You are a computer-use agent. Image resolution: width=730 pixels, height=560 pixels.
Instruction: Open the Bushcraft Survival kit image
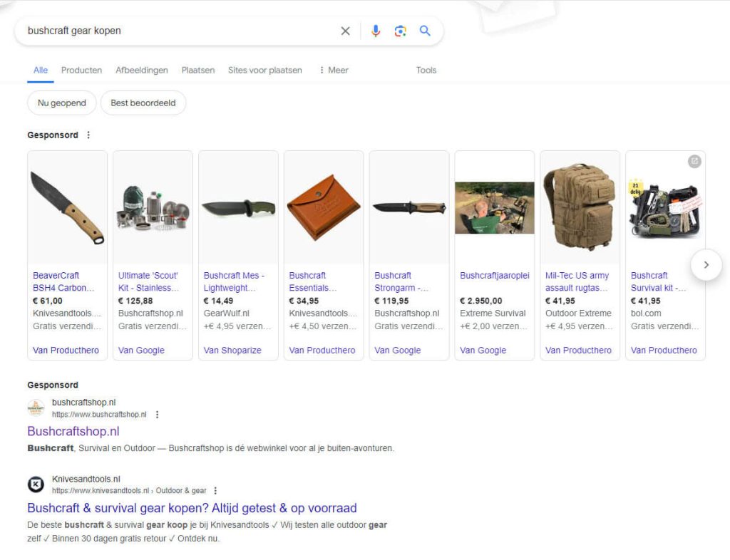665,207
